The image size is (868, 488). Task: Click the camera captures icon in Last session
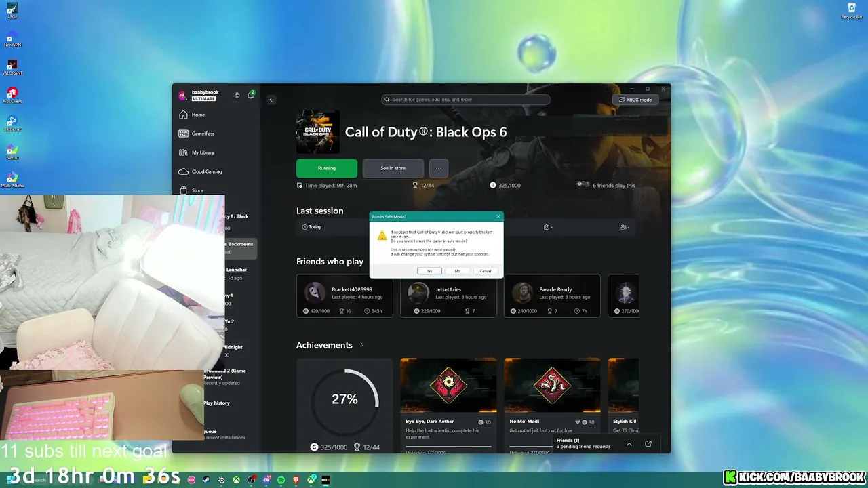[x=547, y=227]
